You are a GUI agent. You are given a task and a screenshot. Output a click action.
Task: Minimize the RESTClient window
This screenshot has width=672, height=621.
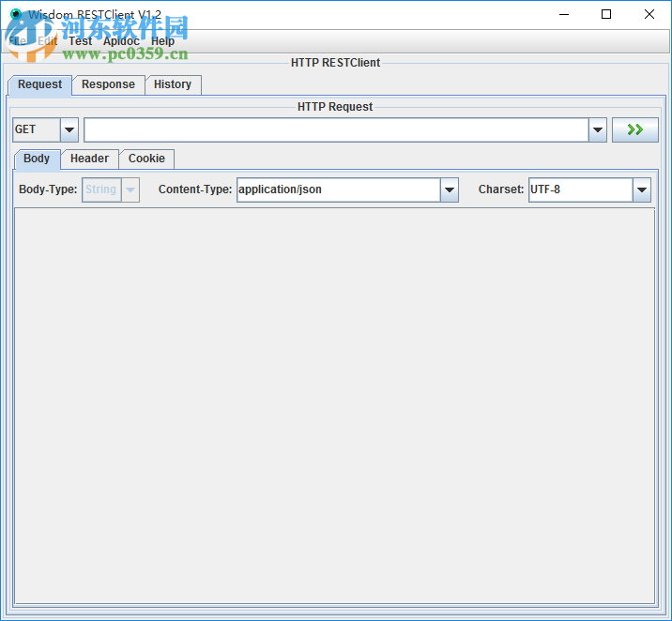click(564, 15)
